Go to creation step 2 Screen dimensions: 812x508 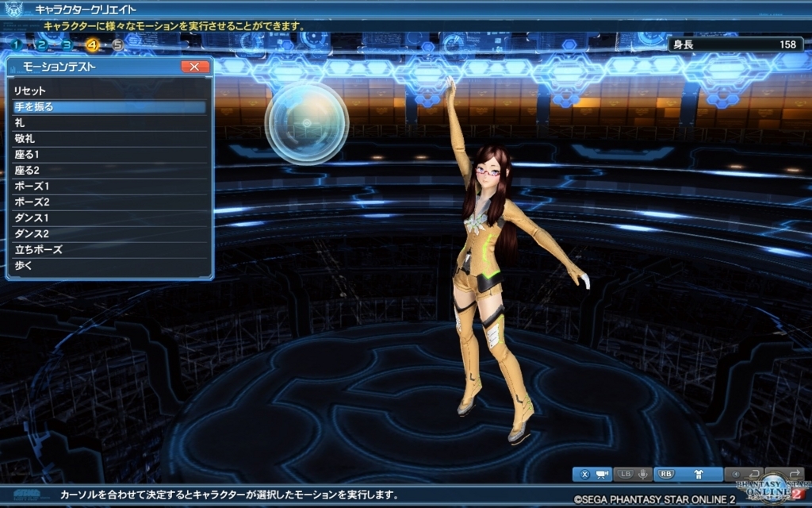click(41, 45)
